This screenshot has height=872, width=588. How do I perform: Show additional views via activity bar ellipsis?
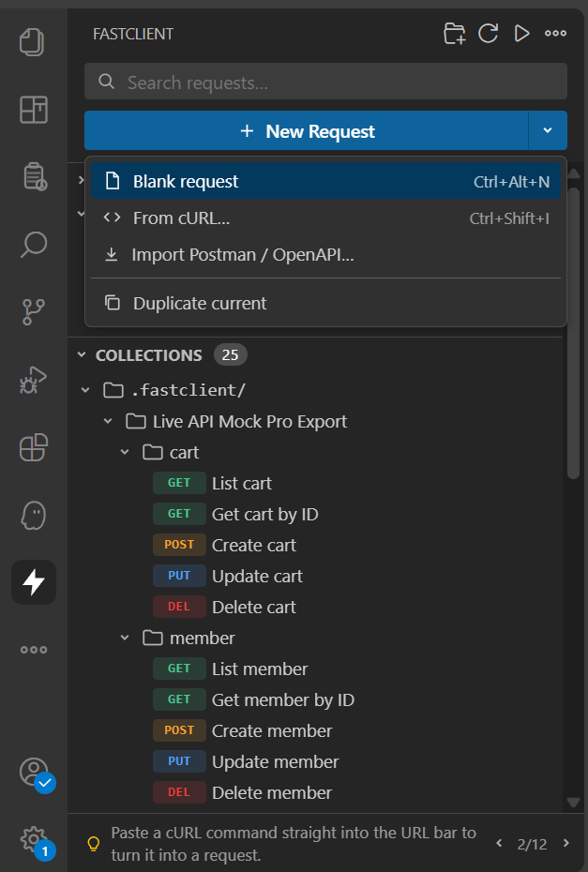pyautogui.click(x=34, y=650)
